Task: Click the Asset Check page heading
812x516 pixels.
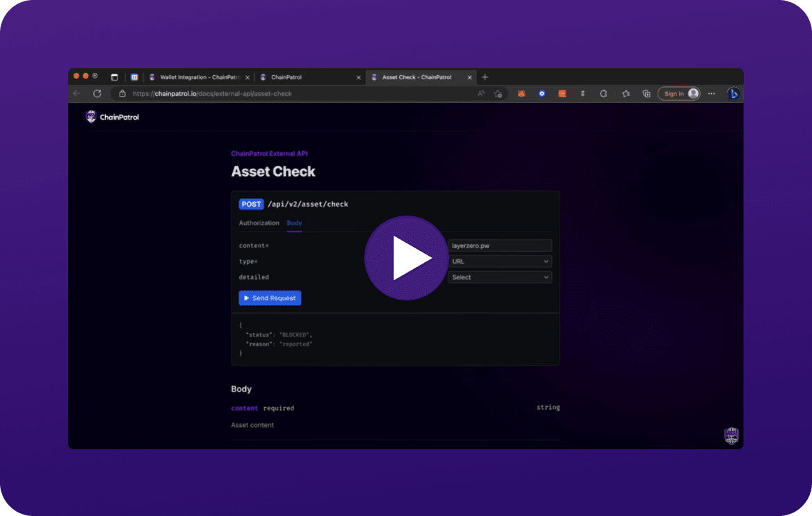Action: (x=273, y=172)
